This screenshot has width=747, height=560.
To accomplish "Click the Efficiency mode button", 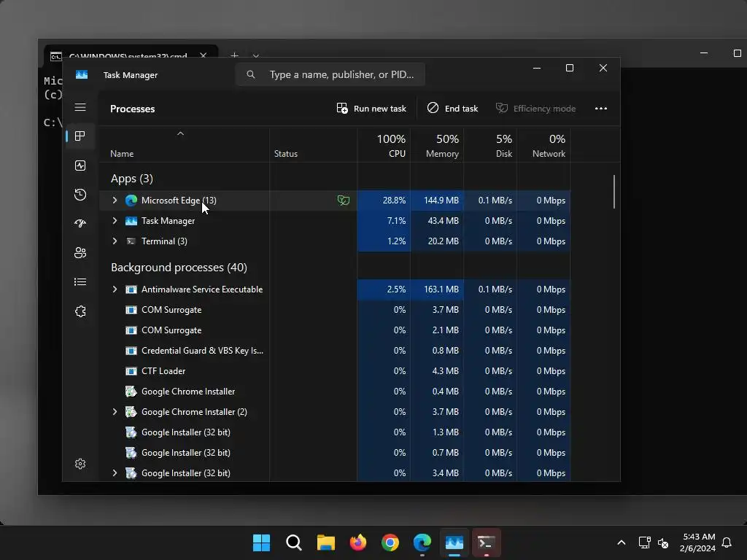I will [536, 109].
